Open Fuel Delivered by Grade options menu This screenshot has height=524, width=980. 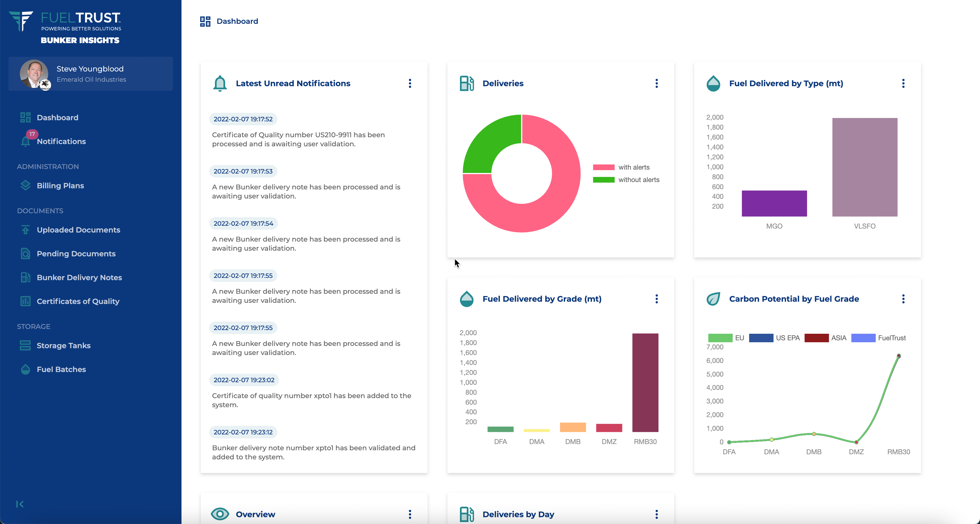[657, 299]
